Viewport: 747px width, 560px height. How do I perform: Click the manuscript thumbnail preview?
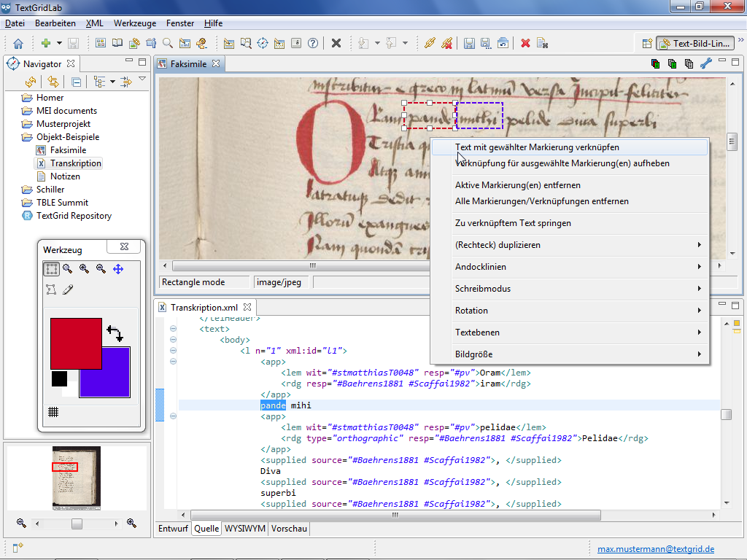(77, 478)
